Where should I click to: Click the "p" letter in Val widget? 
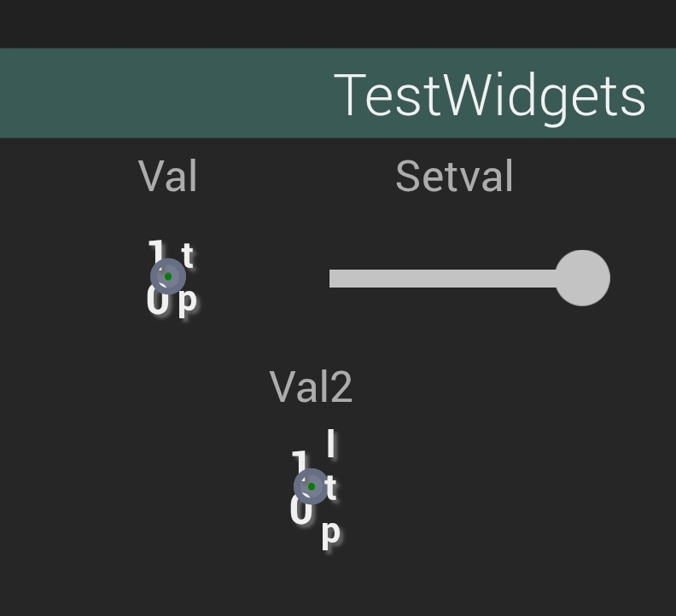point(188,300)
